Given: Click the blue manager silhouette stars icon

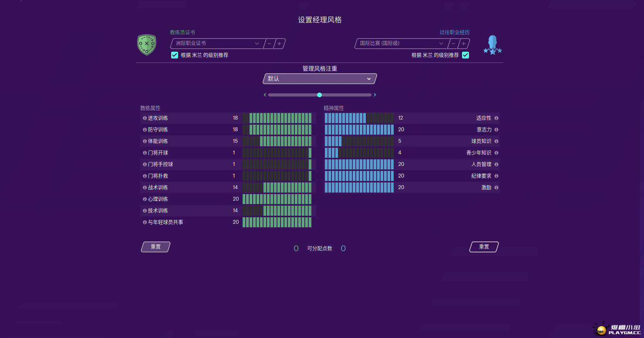Looking at the screenshot, I should (x=493, y=45).
